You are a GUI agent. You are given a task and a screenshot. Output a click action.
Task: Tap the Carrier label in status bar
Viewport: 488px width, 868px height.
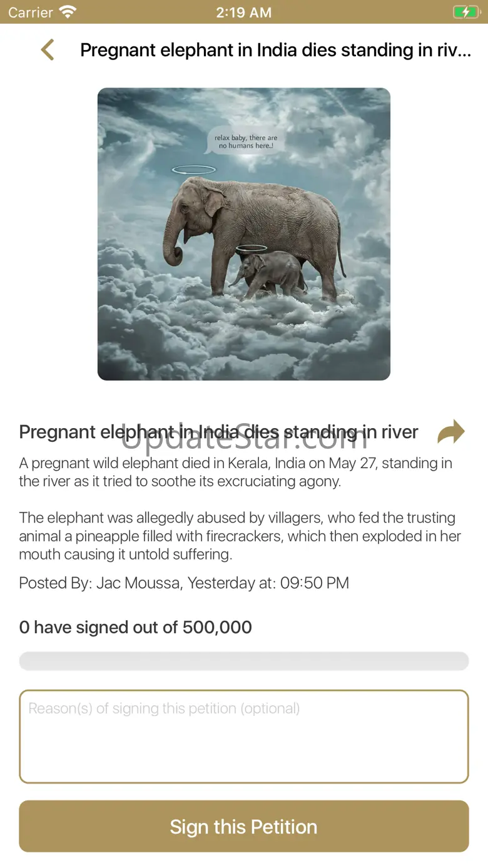[31, 12]
